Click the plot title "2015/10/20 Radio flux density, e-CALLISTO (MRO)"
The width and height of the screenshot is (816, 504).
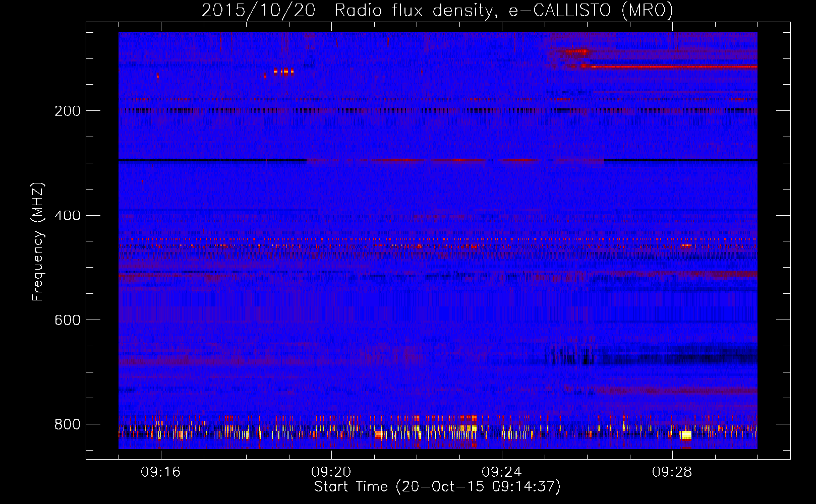437,11
